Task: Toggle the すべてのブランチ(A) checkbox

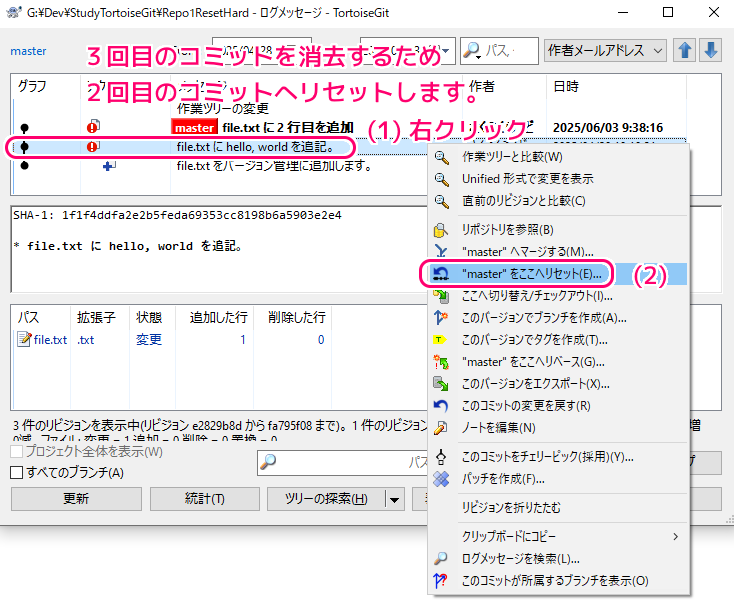Action: [17, 472]
